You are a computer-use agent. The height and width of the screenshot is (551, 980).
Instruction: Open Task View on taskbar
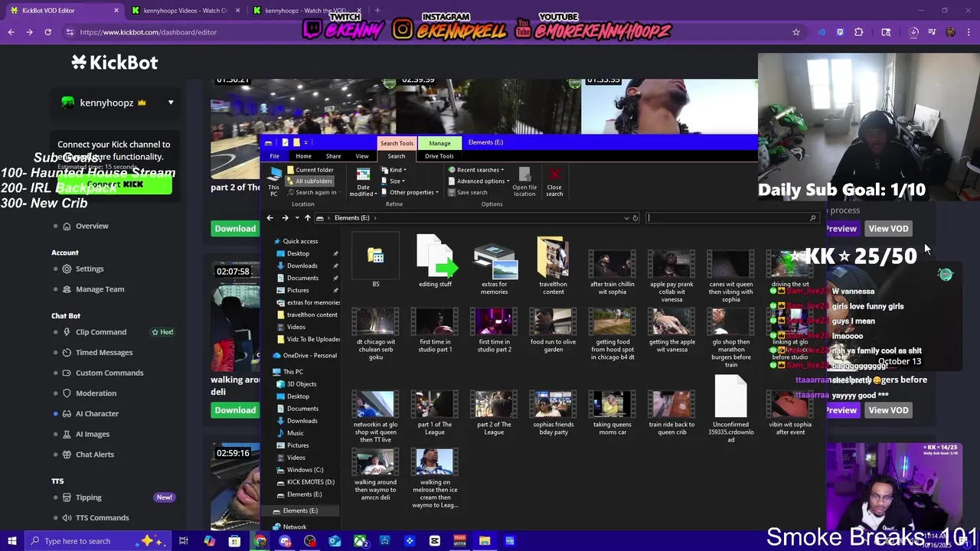184,541
